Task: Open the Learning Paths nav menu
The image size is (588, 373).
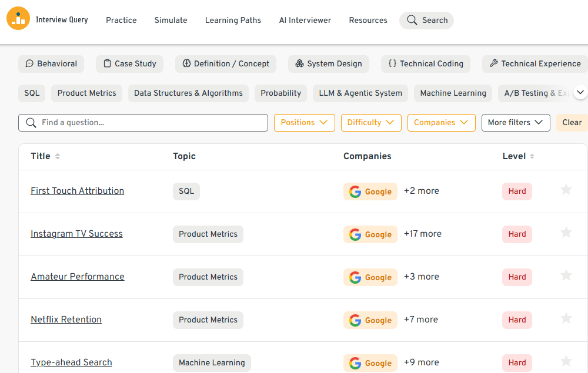Action: tap(233, 20)
